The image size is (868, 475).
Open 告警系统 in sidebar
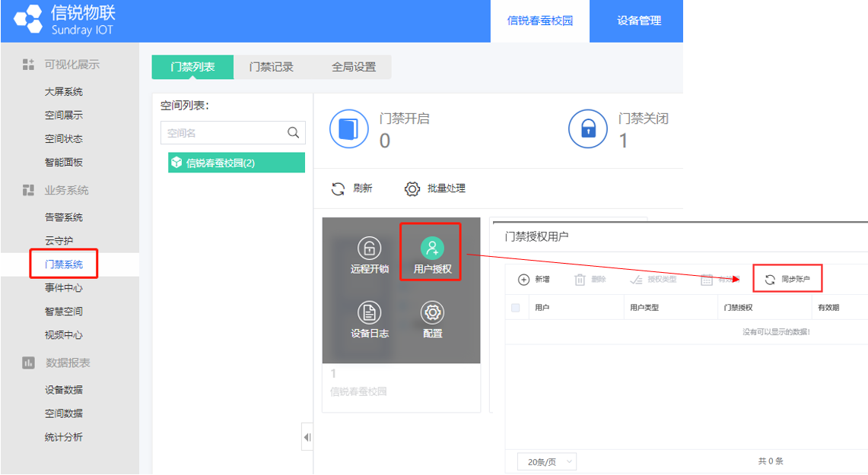pos(64,217)
